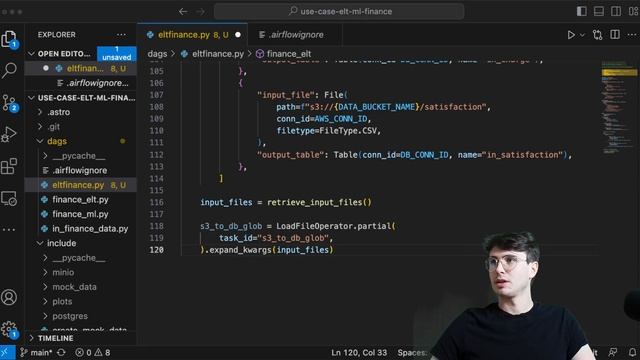The image size is (640, 360).
Task: Open the Explorer view in activity bar
Action: (x=9, y=39)
